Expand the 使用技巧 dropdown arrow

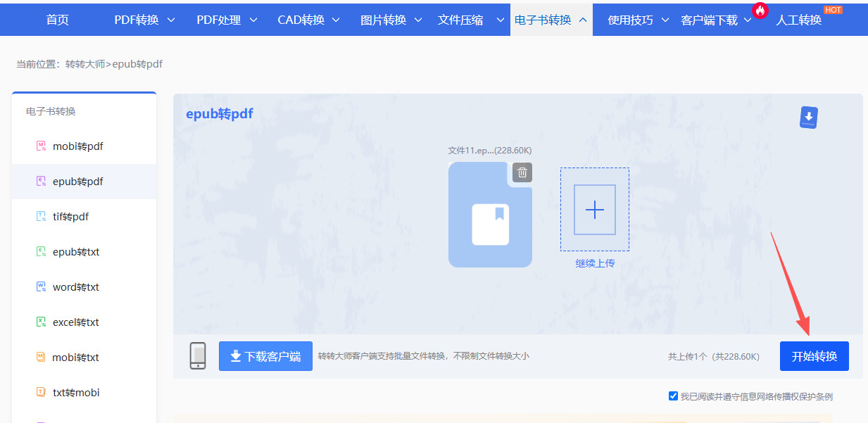665,20
